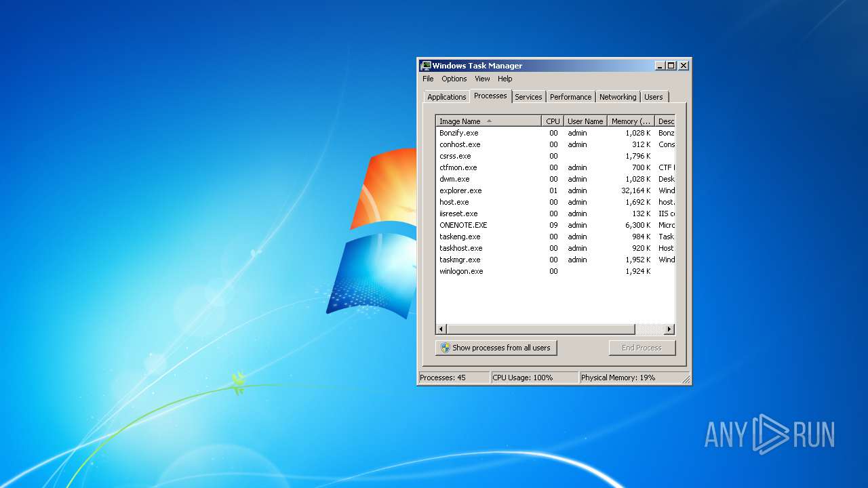Open the Users tab
The image size is (868, 488).
coord(654,97)
